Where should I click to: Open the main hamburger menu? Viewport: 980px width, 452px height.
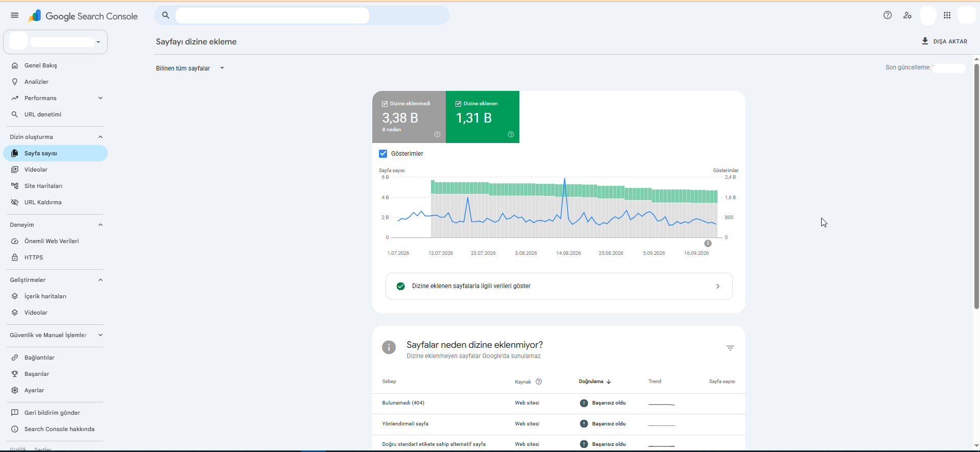pyautogui.click(x=14, y=15)
